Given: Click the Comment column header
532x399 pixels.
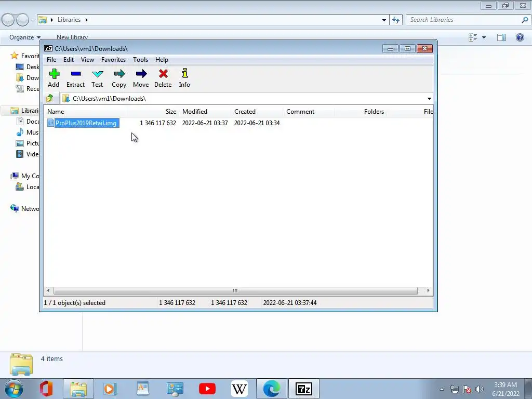Looking at the screenshot, I should pyautogui.click(x=309, y=112).
